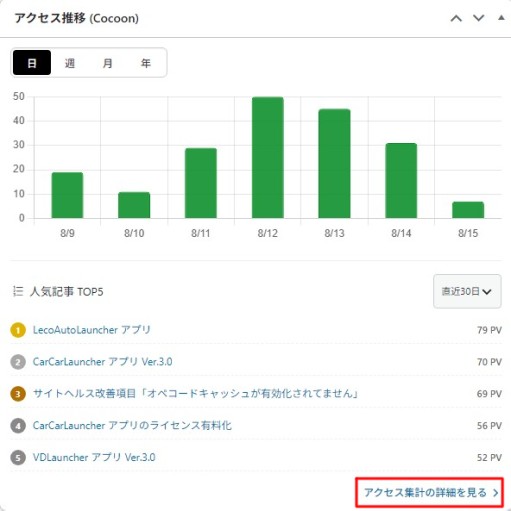This screenshot has height=511, width=511.
Task: Click the bronze rank 3 badge
Action: tap(18, 394)
